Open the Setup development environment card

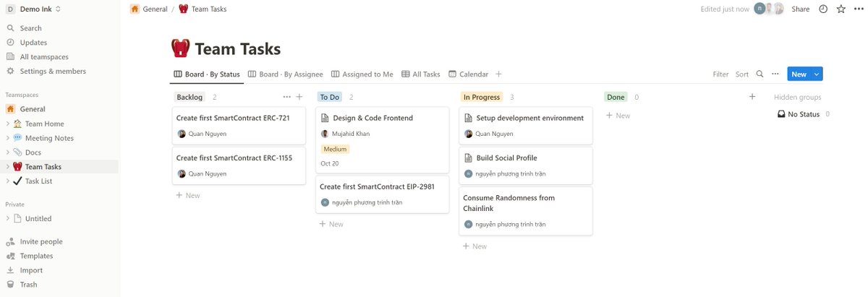tap(525, 126)
